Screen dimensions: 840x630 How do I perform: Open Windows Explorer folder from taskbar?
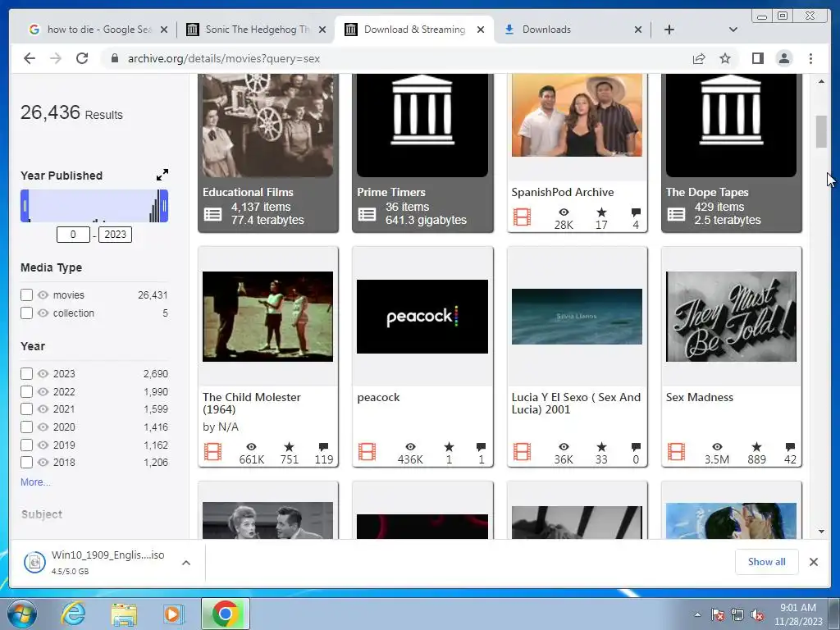pos(124,614)
